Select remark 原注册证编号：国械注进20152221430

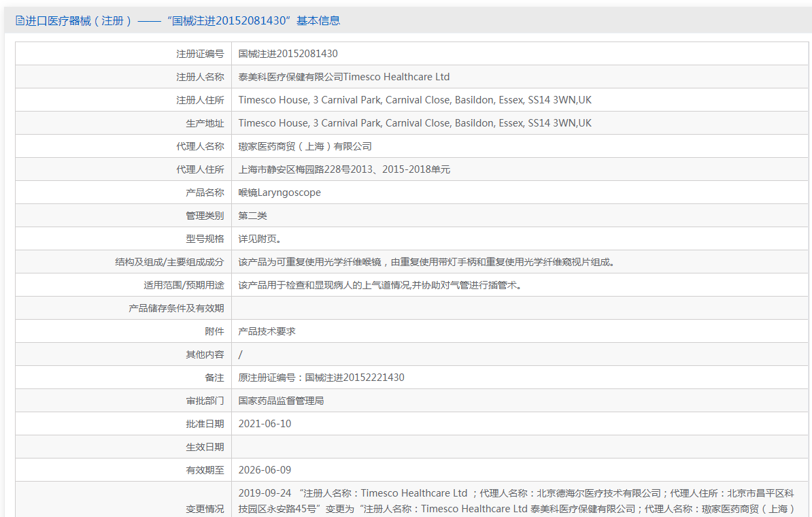coord(321,378)
